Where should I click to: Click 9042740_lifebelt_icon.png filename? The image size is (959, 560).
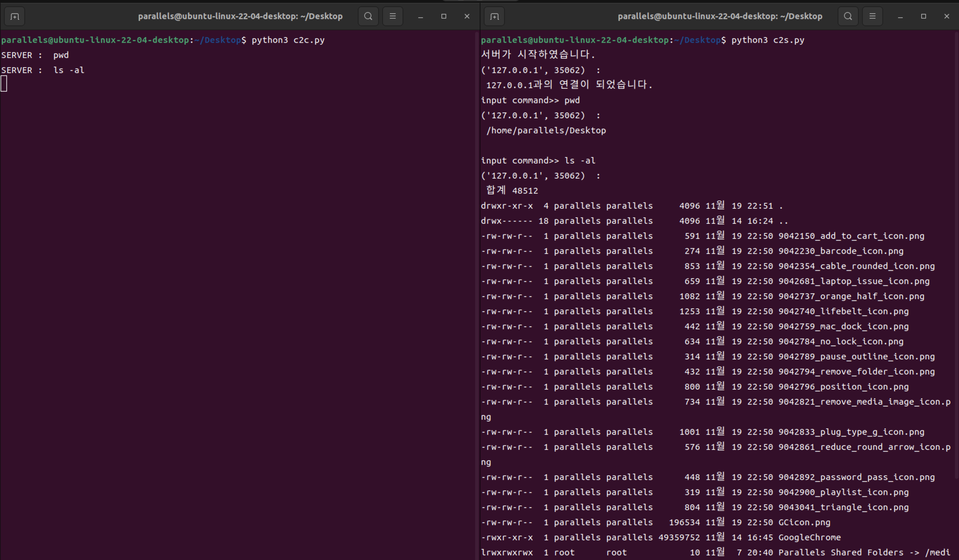[844, 311]
